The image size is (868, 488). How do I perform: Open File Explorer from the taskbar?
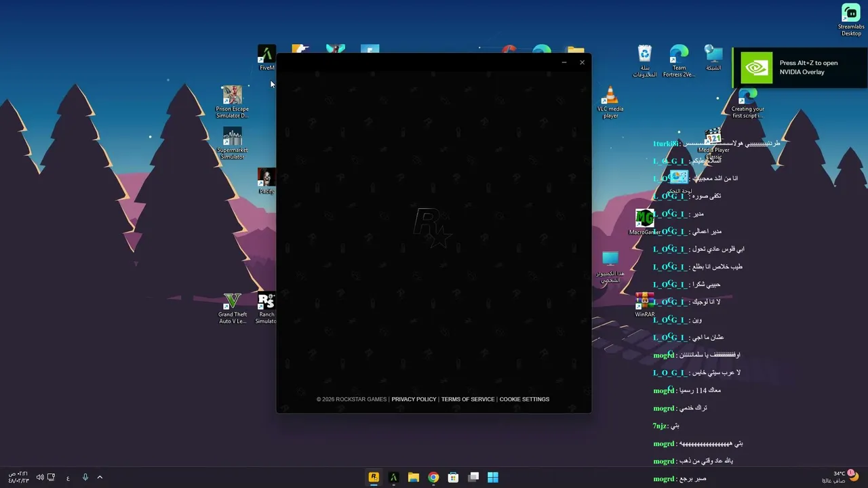[x=414, y=477]
